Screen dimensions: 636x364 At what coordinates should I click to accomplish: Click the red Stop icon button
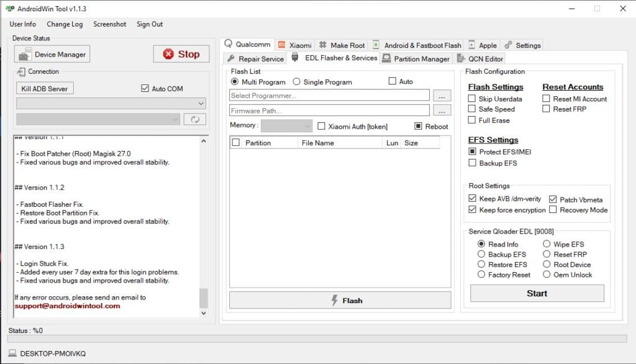pos(167,54)
